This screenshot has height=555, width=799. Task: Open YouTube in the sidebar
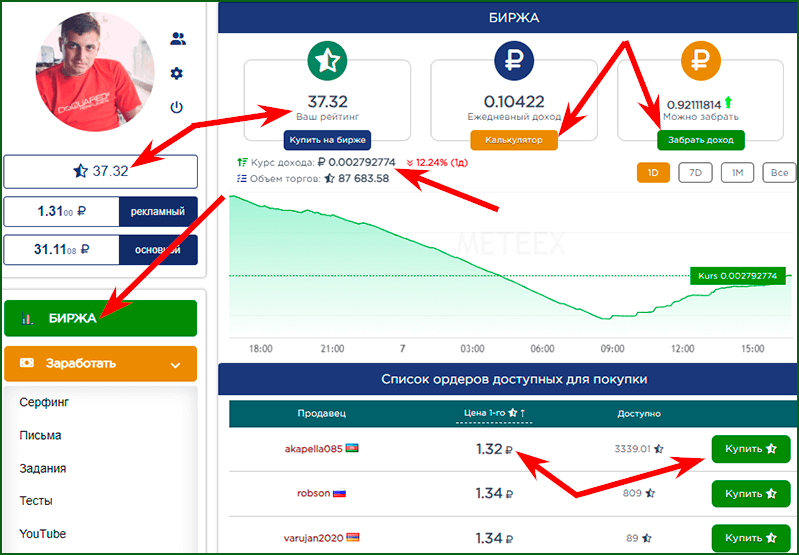pos(43,534)
